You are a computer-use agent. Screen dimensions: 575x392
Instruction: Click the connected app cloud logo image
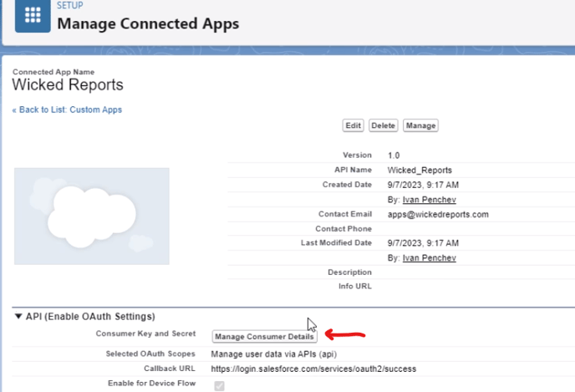click(92, 216)
